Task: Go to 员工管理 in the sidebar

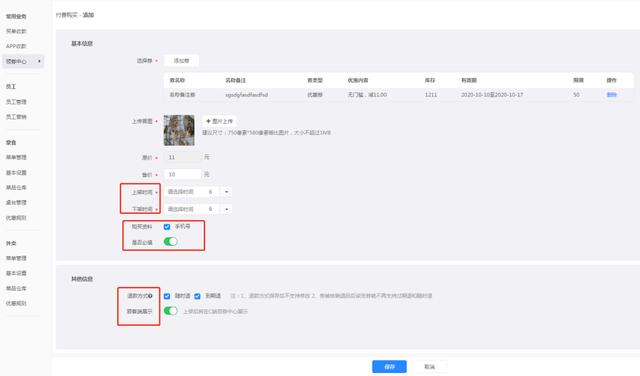Action: [16, 102]
